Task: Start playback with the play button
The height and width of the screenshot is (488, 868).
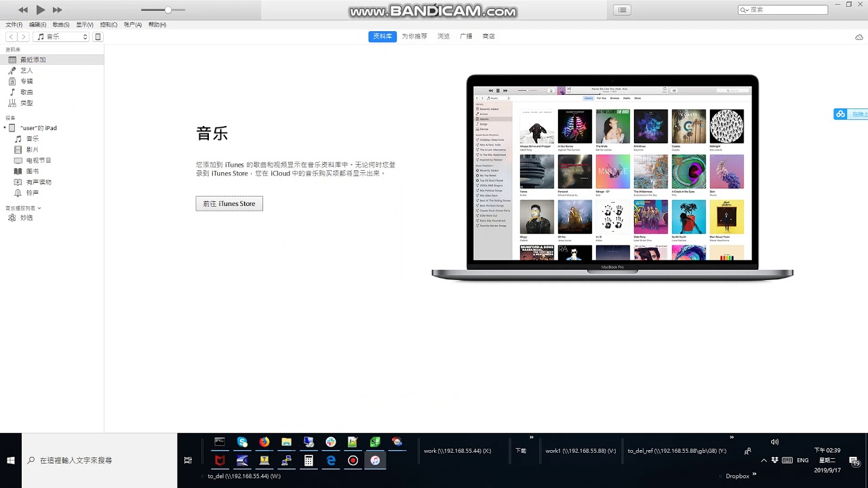Action: (x=40, y=9)
